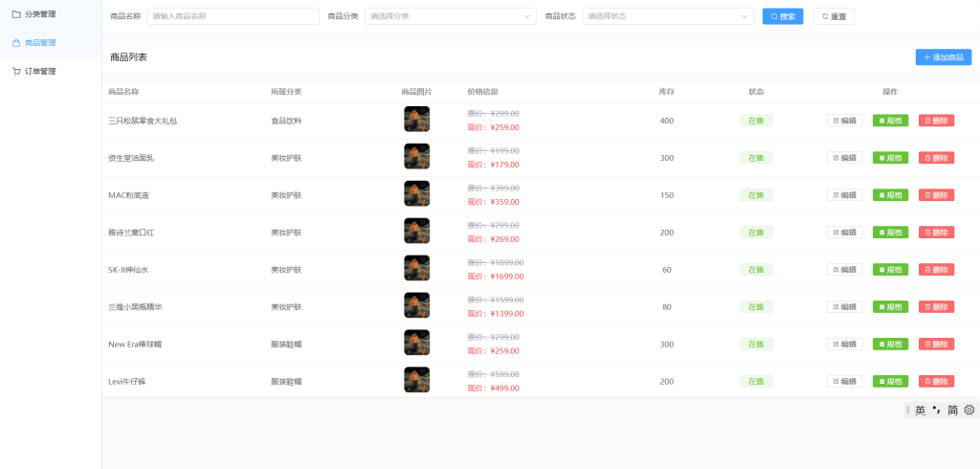980x469 pixels.
Task: Open the 商品状态 status dropdown
Action: click(667, 16)
